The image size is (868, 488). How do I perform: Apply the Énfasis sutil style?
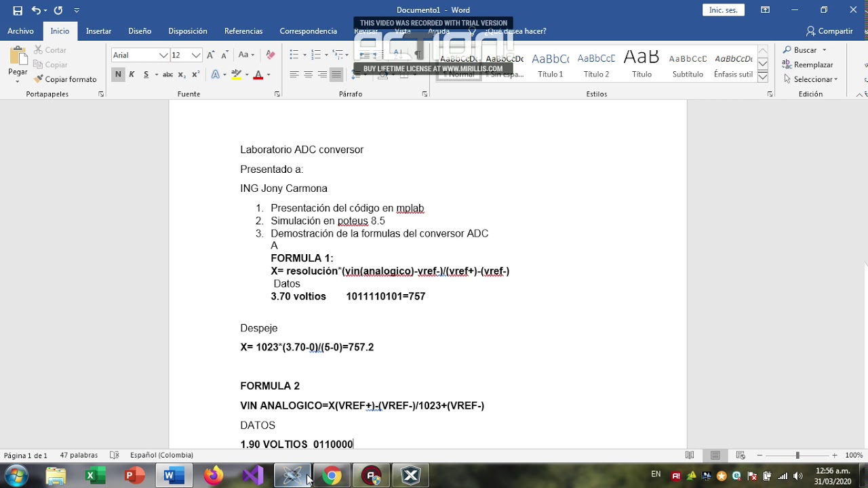pos(733,65)
